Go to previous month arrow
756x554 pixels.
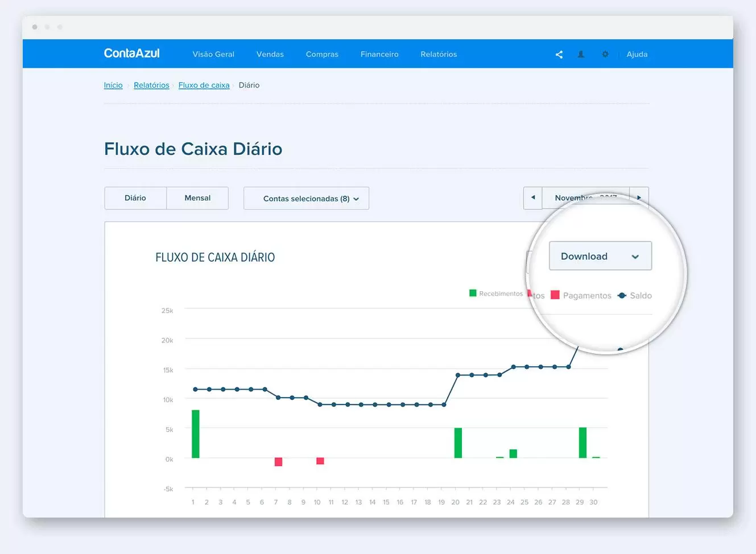pyautogui.click(x=533, y=198)
